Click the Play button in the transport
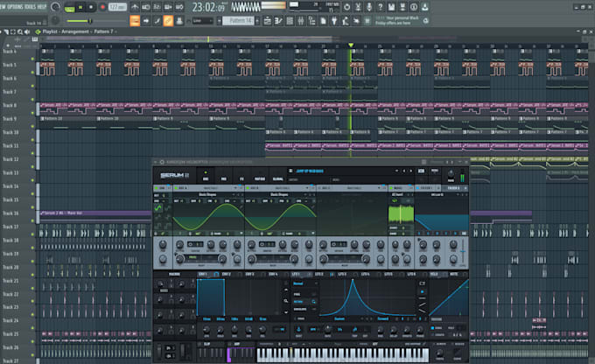The width and height of the screenshot is (595, 364). coord(80,7)
